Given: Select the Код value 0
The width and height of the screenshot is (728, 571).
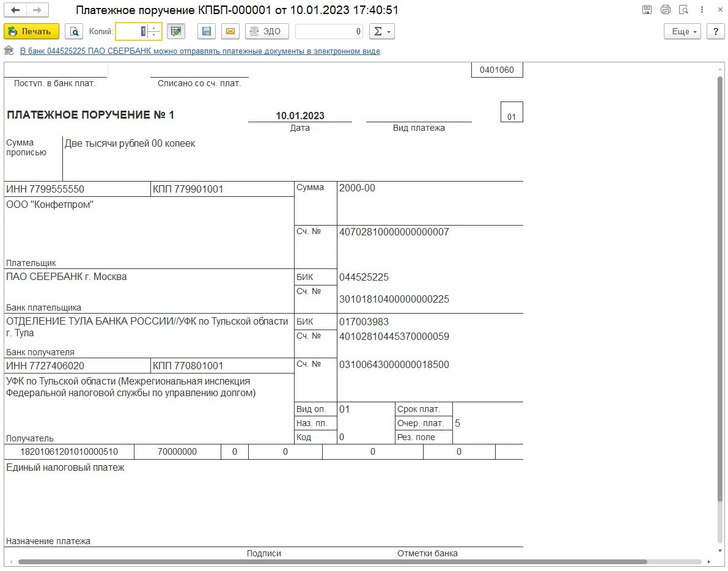Looking at the screenshot, I should coord(342,437).
